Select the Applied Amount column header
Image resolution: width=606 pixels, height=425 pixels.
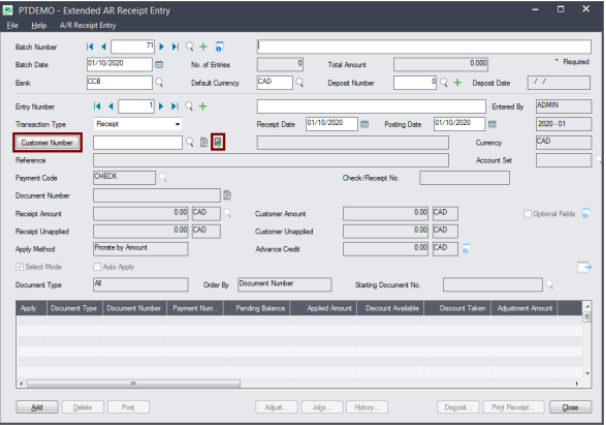[323, 308]
